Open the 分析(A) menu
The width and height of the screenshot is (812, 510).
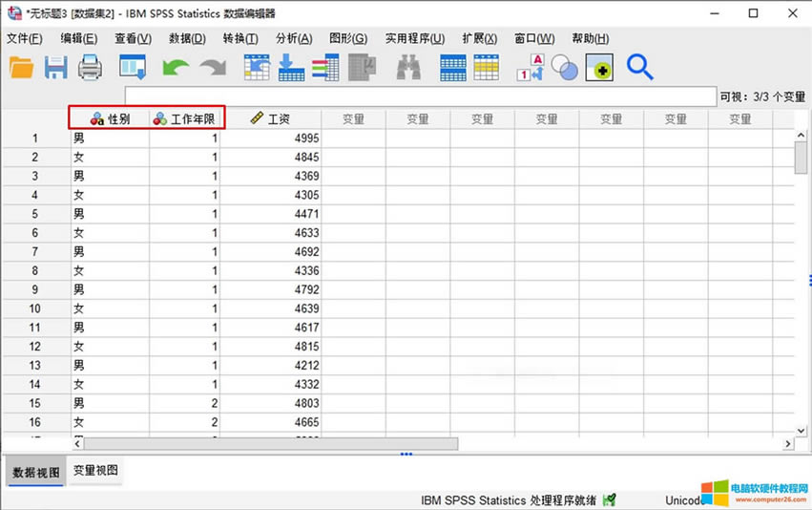coord(293,38)
